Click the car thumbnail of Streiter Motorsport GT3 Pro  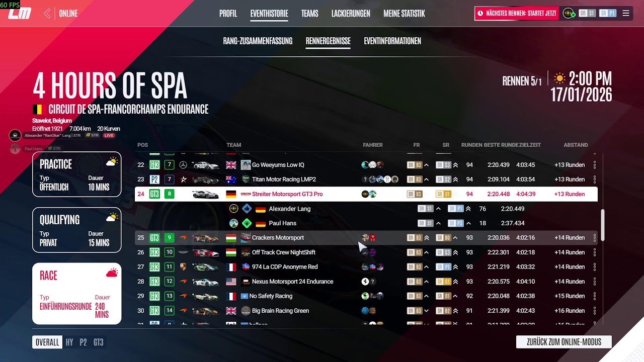[206, 194]
